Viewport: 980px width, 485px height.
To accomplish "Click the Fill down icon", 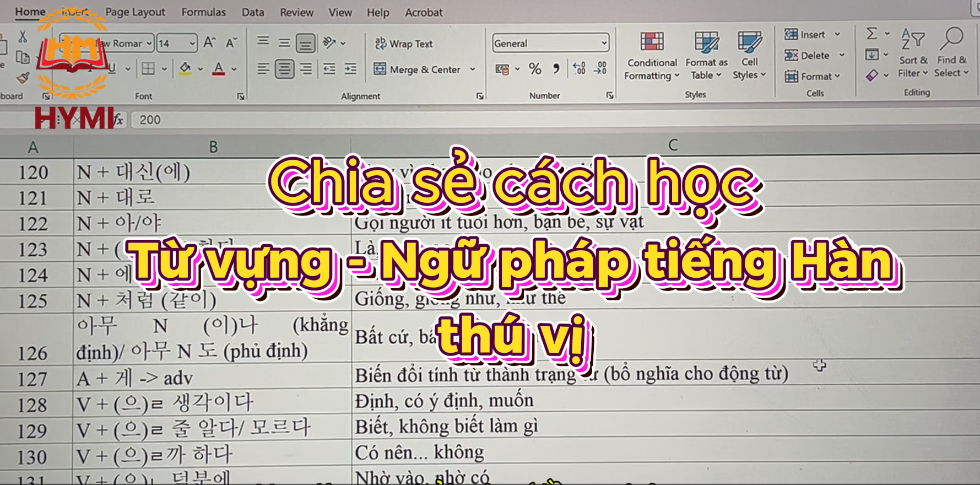I will [x=872, y=54].
